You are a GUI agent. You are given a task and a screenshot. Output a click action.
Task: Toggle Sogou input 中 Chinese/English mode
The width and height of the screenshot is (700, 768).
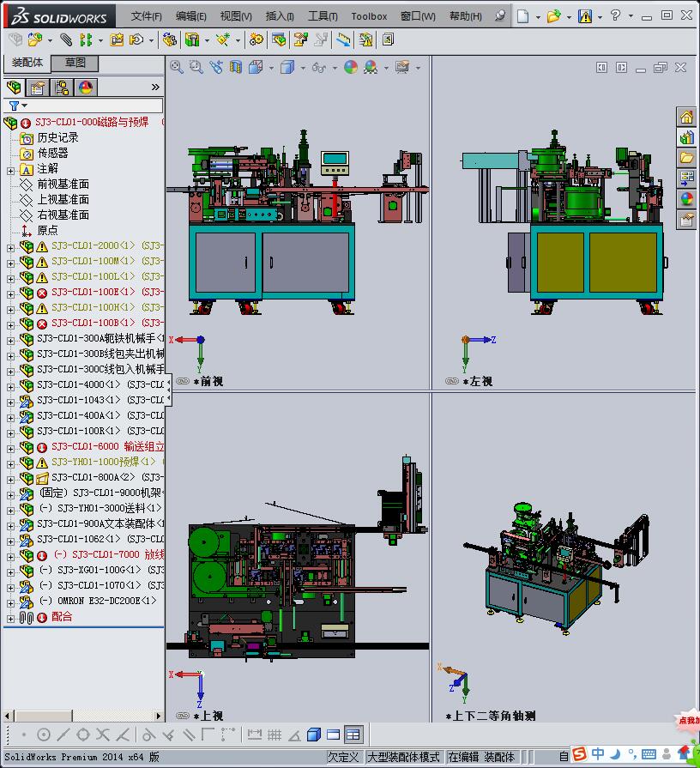pyautogui.click(x=598, y=753)
